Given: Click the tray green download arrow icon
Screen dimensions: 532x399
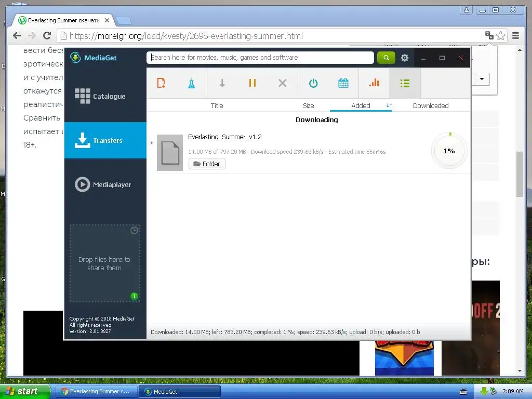Looking at the screenshot, I should point(484,391).
